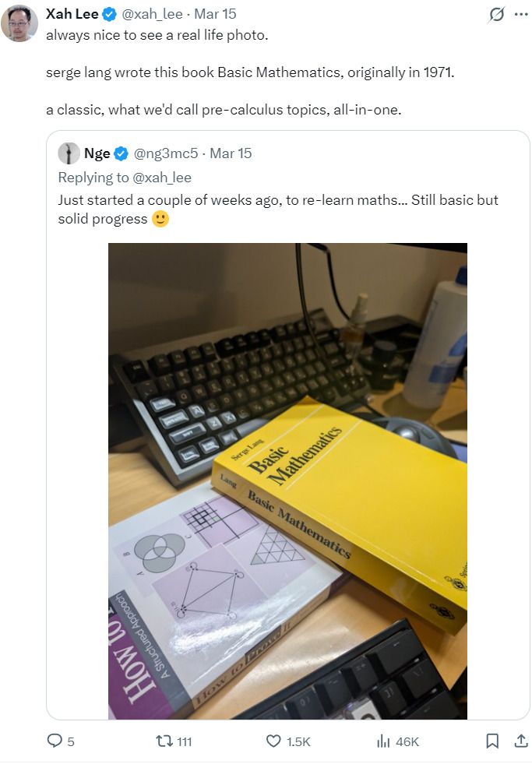Open Xah Lee's profile picture
The width and height of the screenshot is (532, 764).
(x=19, y=23)
